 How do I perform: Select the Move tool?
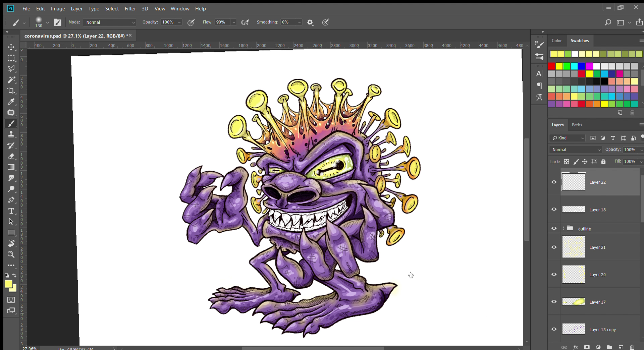pos(11,47)
